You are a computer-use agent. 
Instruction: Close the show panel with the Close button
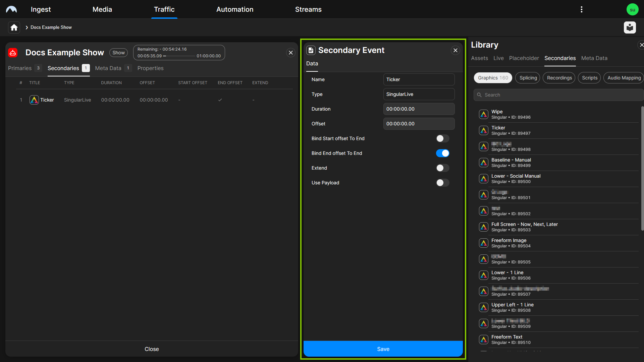pos(152,349)
